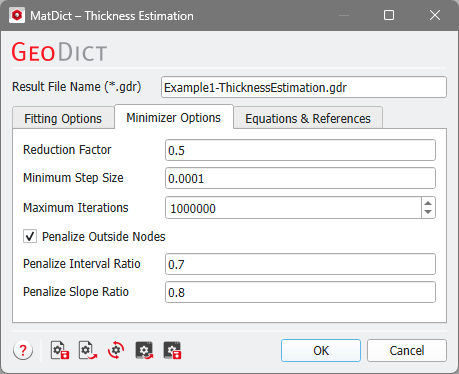Close the Thickness Estimation dialog window

click(435, 15)
